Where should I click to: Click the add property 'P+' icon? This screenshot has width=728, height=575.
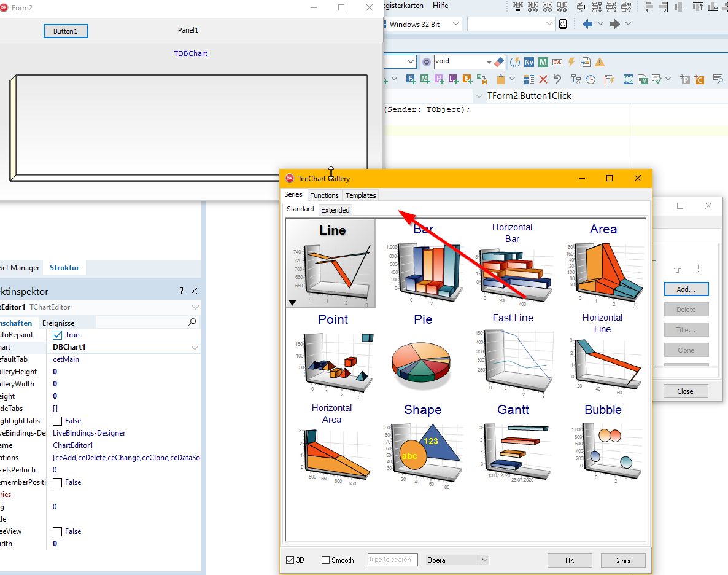tap(440, 79)
